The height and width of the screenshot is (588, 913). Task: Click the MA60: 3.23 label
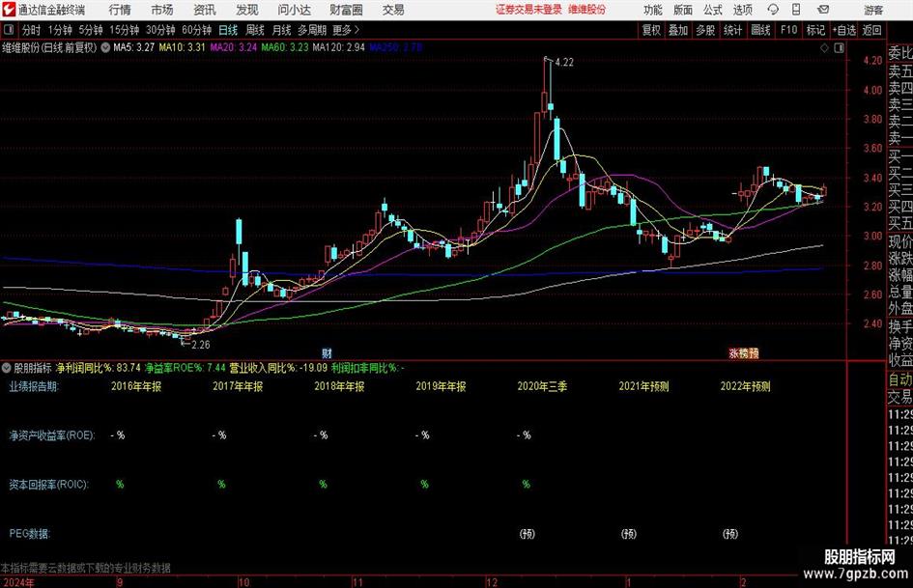click(x=285, y=47)
